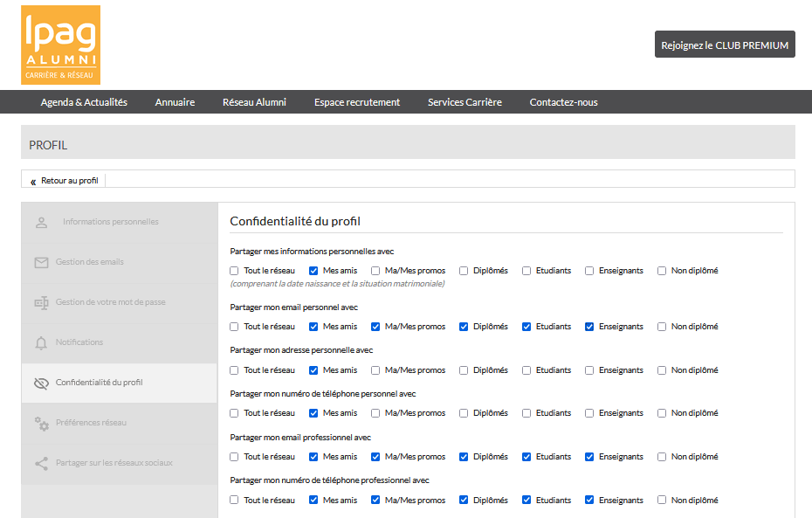Click the person icon for Informations personnelles

tap(41, 222)
